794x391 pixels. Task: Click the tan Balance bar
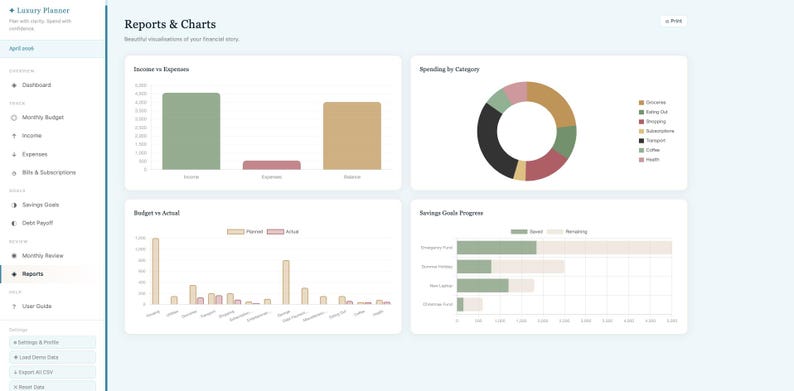pos(352,136)
